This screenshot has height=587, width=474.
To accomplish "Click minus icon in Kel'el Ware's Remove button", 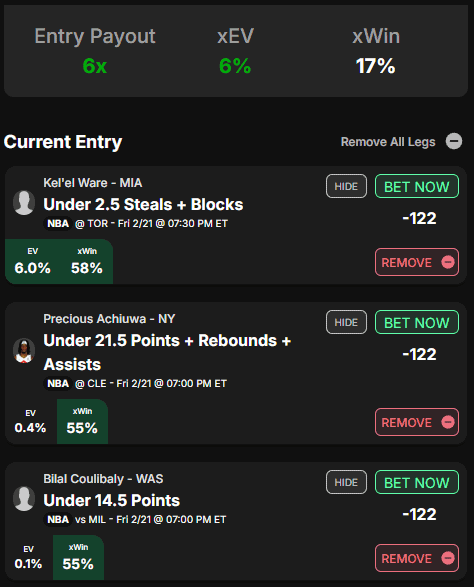I will click(448, 262).
